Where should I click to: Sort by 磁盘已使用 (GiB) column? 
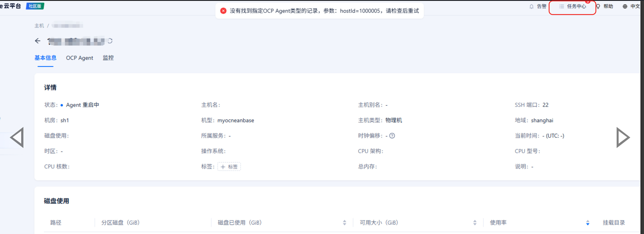[345, 223]
